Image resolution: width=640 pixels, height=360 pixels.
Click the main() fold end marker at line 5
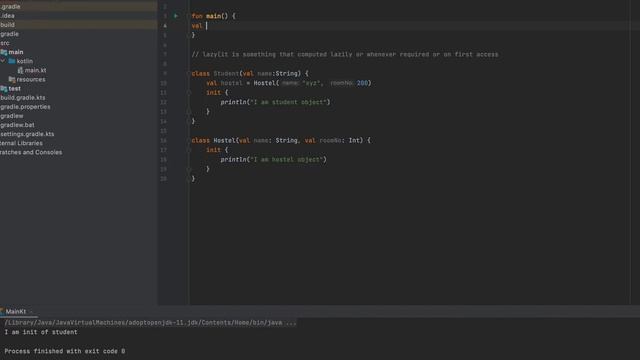click(189, 35)
